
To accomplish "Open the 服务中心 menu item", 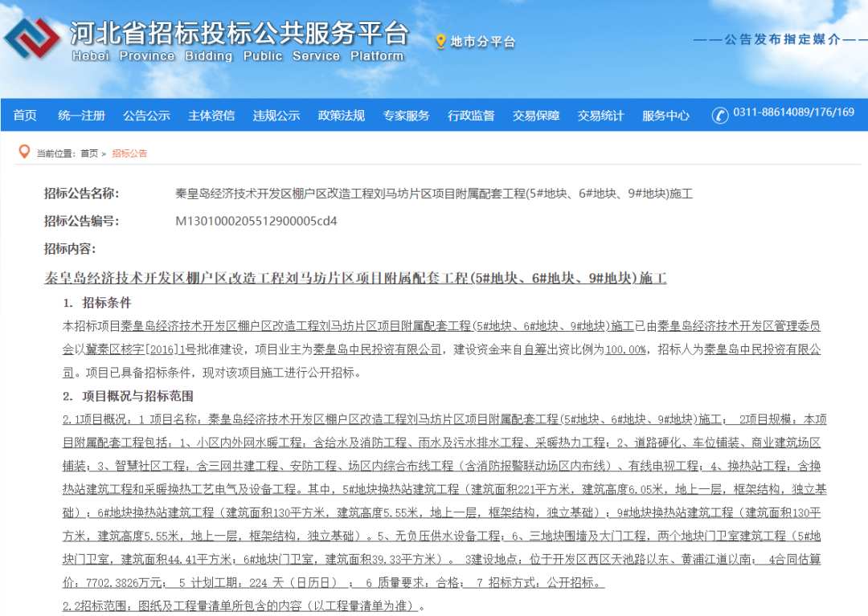I will pos(666,116).
